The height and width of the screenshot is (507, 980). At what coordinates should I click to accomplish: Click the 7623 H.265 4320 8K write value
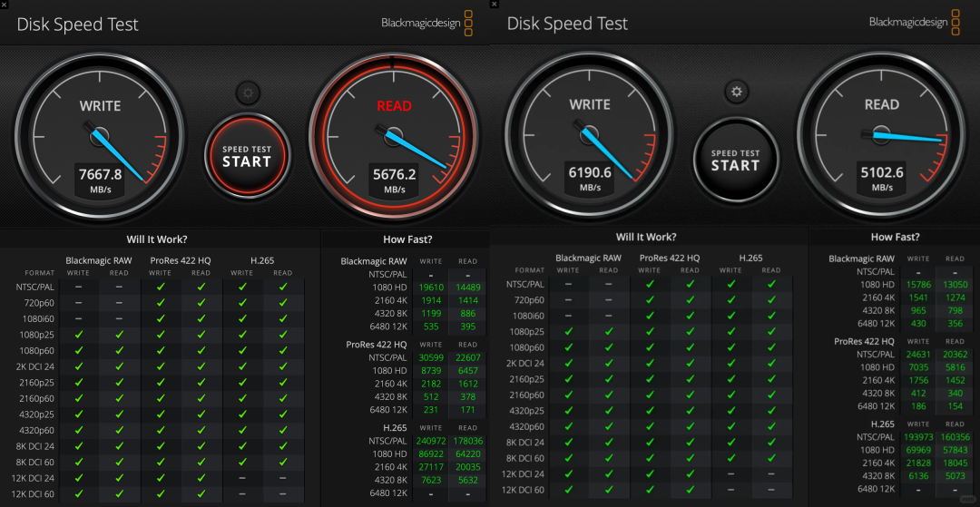[x=431, y=481]
